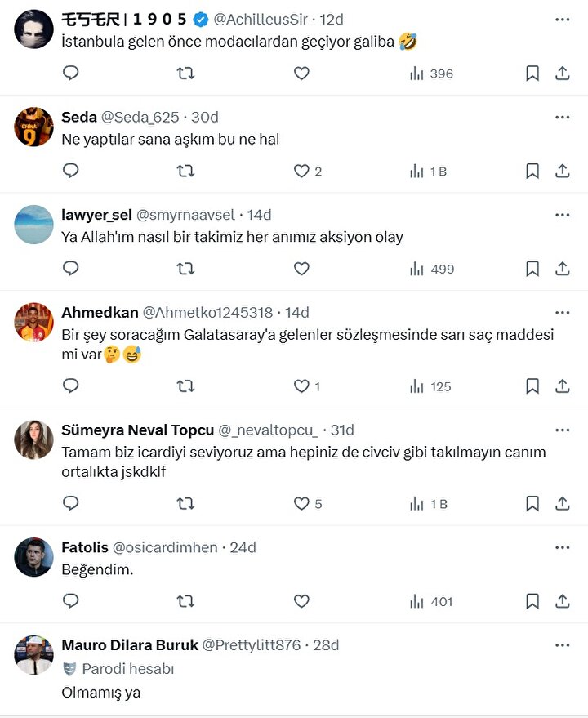Repost Seda's tweet

[185, 171]
